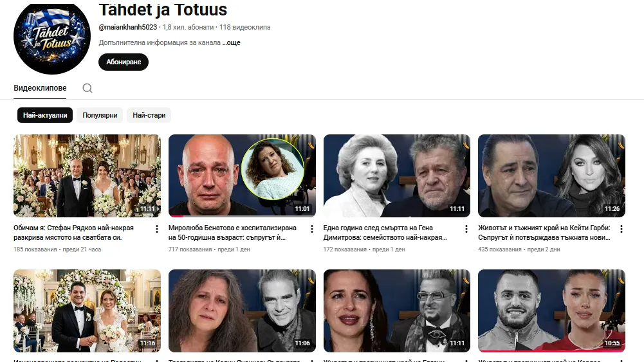The height and width of the screenshot is (362, 644).
Task: Open options menu for Кейти Гарби video
Action: click(621, 229)
